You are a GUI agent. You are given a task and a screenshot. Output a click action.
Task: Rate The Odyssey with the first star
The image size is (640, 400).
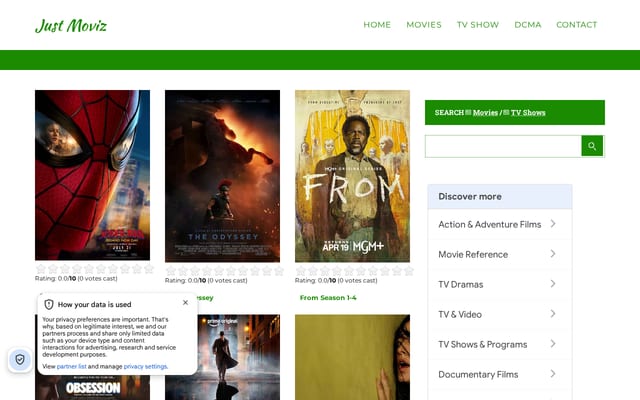171,271
